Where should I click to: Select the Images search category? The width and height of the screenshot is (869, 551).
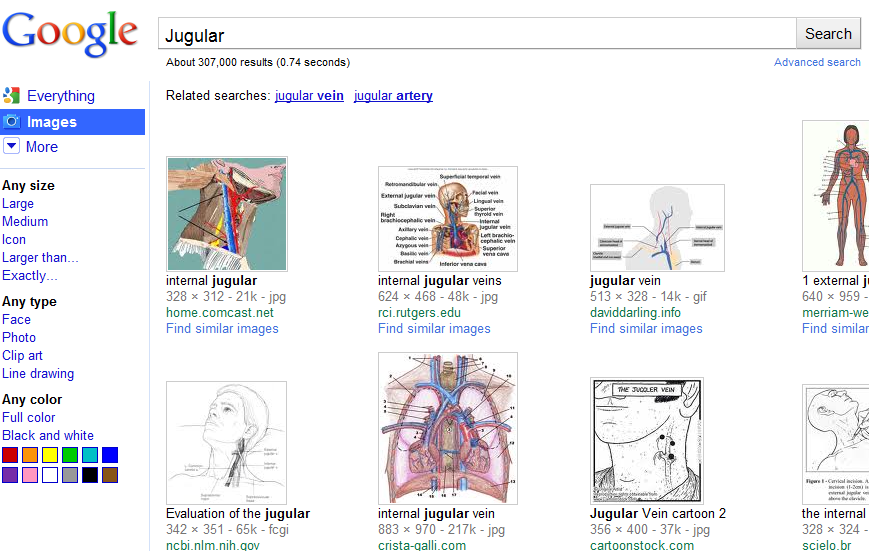click(x=52, y=122)
